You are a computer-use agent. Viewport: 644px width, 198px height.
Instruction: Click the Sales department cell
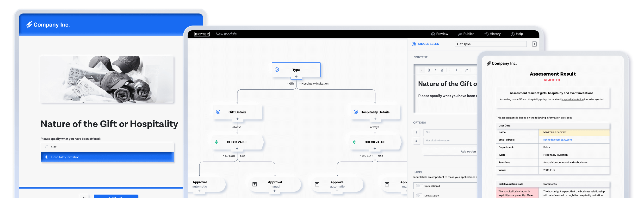pos(574,147)
